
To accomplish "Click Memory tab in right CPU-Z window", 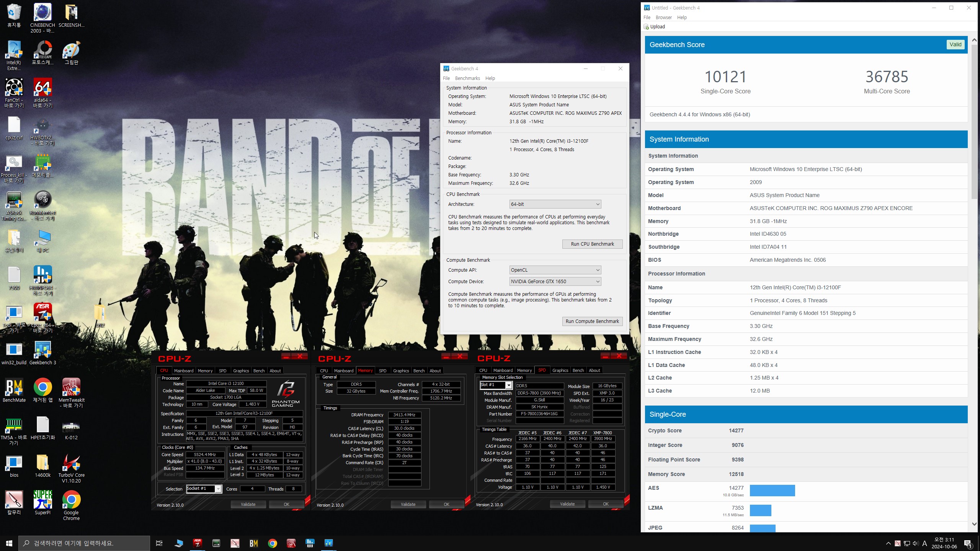I will (x=524, y=370).
